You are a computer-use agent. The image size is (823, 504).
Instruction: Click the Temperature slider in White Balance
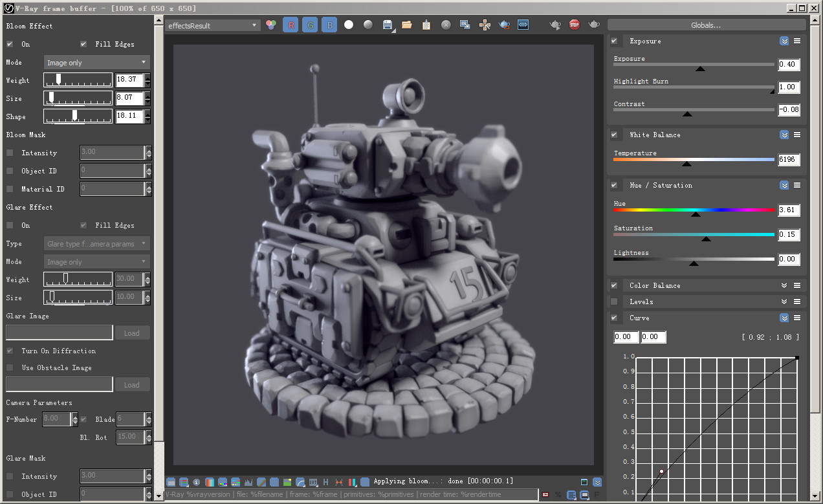[694, 160]
